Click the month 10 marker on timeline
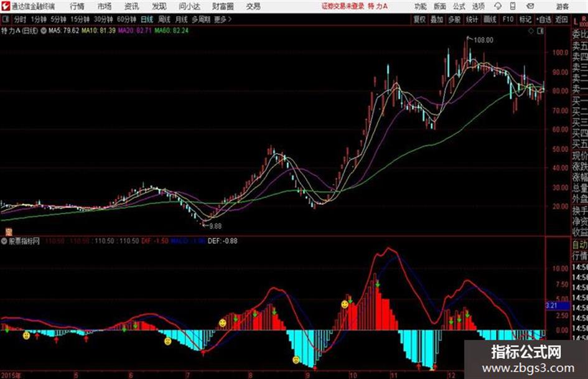The height and width of the screenshot is (379, 588). (353, 375)
